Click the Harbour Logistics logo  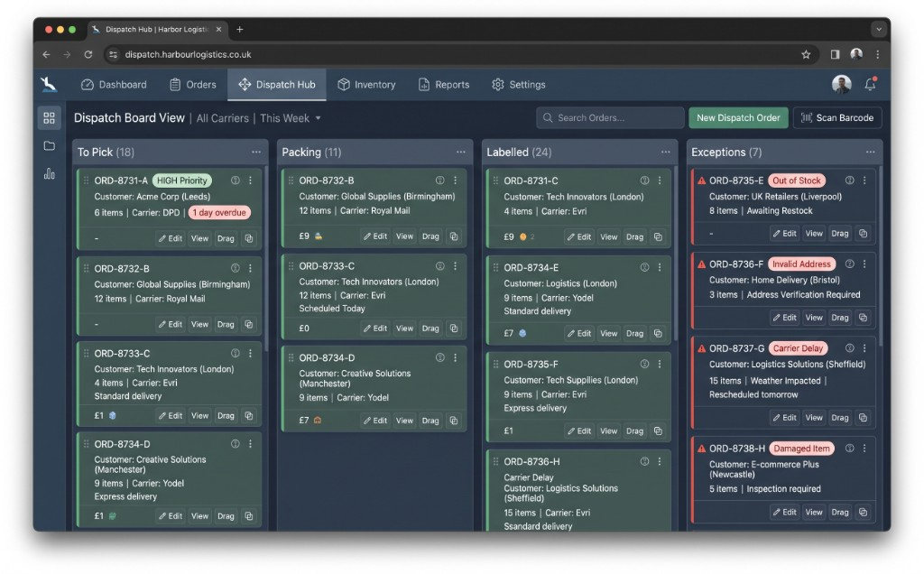pyautogui.click(x=49, y=84)
